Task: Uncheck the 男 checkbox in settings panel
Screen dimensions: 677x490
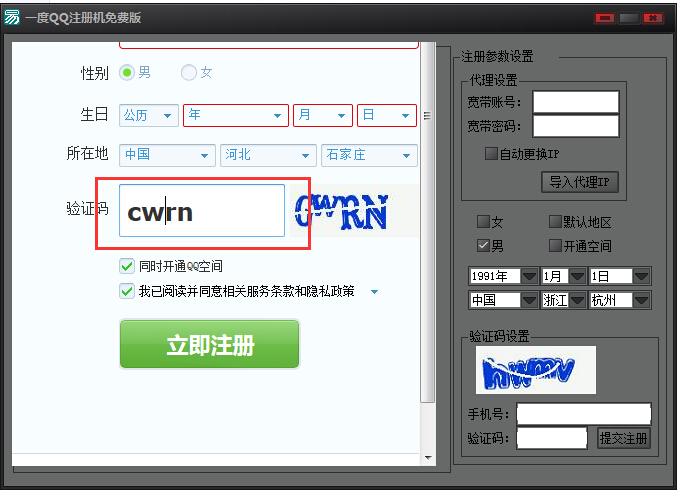Action: pyautogui.click(x=483, y=246)
